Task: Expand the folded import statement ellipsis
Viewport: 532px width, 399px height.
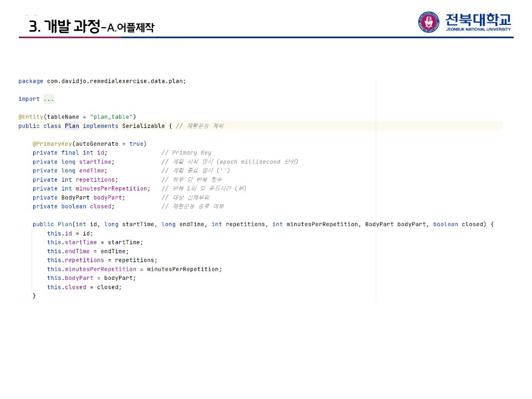Action: pos(49,99)
